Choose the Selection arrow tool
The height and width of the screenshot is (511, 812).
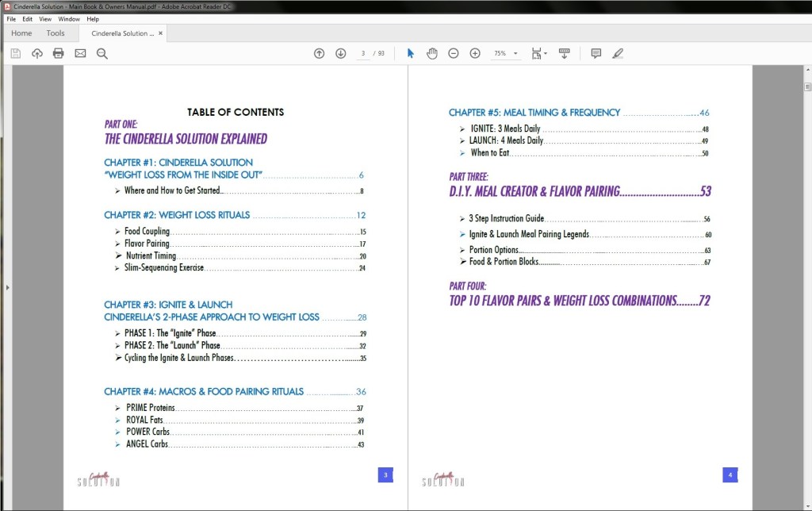click(x=410, y=53)
